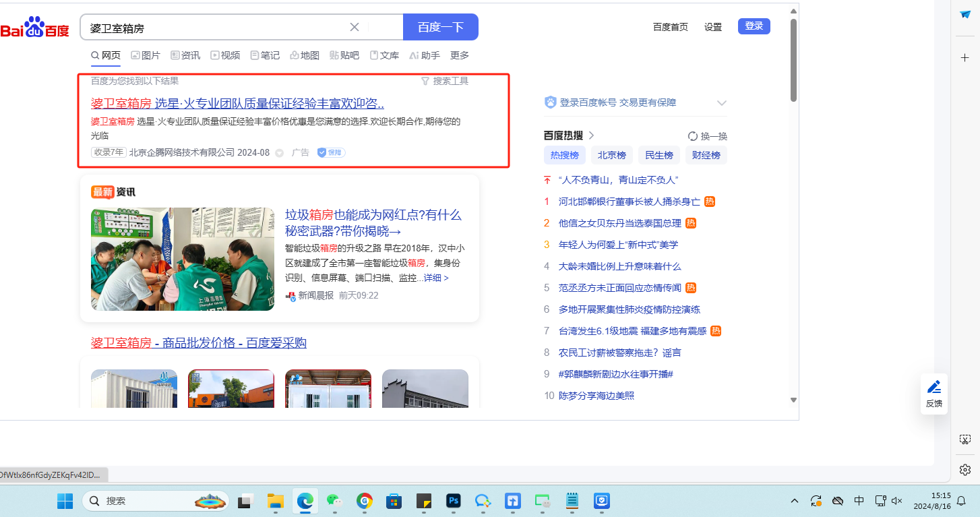980x517 pixels.
Task: Open hot search #郭麒麟新剧边水往事开播#
Action: [616, 374]
